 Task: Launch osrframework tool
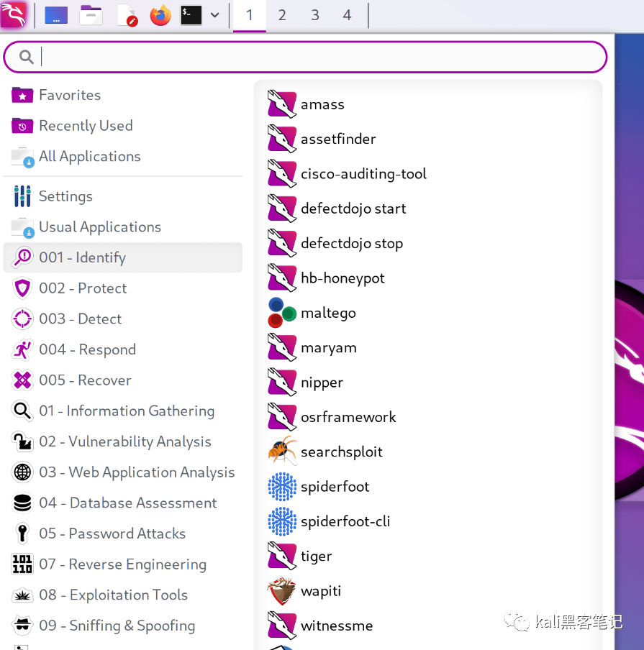[x=428, y=417]
